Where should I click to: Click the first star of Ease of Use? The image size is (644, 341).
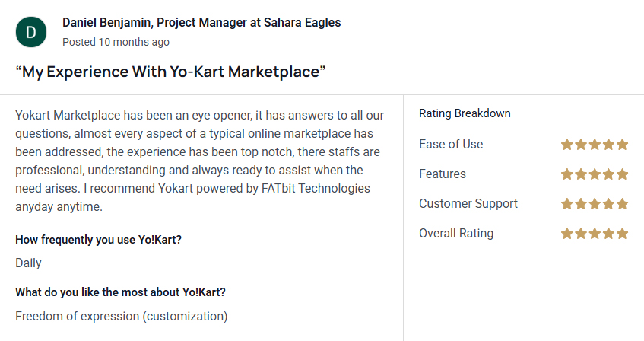point(567,145)
